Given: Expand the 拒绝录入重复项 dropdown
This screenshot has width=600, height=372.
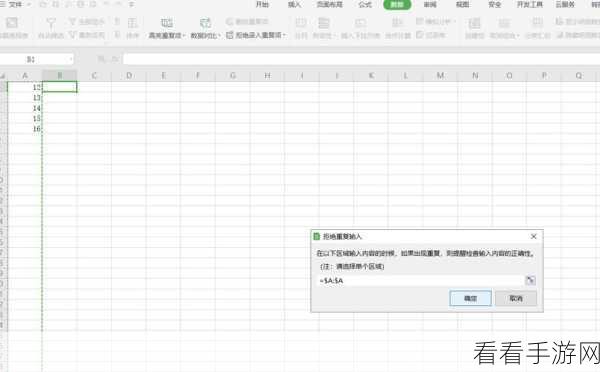Looking at the screenshot, I should 284,35.
